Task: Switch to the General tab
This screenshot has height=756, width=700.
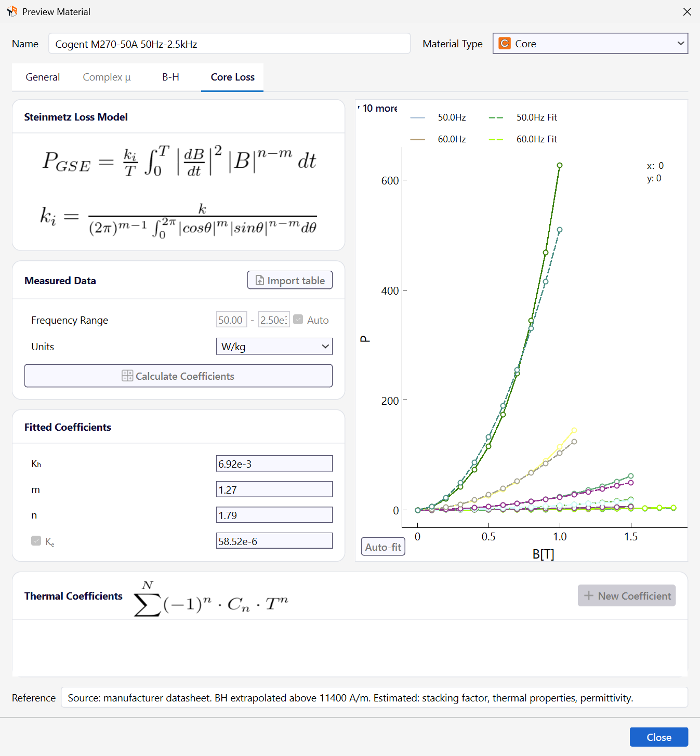Action: [x=43, y=77]
